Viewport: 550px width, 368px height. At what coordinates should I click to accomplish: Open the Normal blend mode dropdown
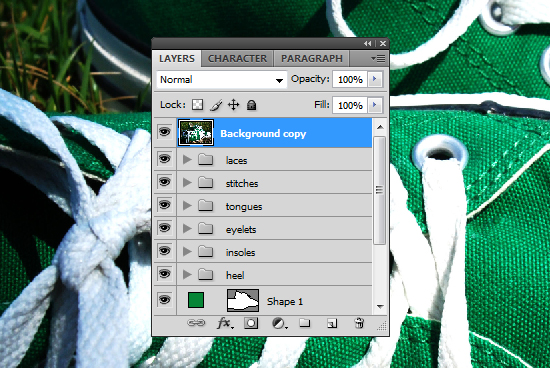[221, 80]
